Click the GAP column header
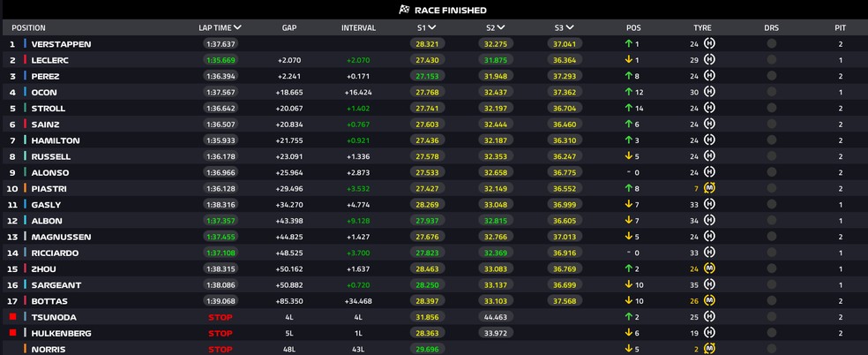The height and width of the screenshot is (355, 868). [x=289, y=27]
